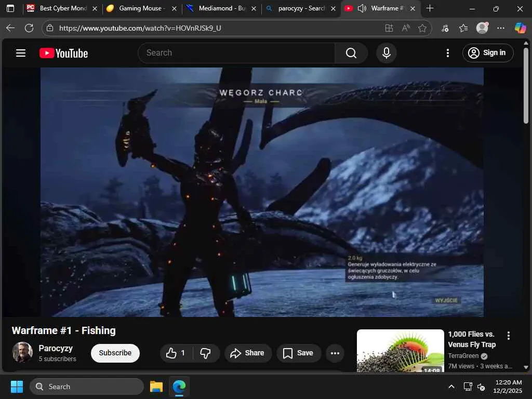Click the video player area
532x399 pixels.
pos(262,192)
